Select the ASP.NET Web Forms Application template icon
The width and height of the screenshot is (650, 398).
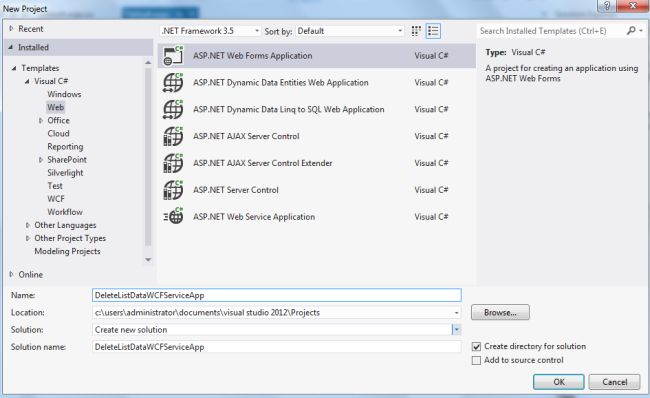[x=173, y=56]
